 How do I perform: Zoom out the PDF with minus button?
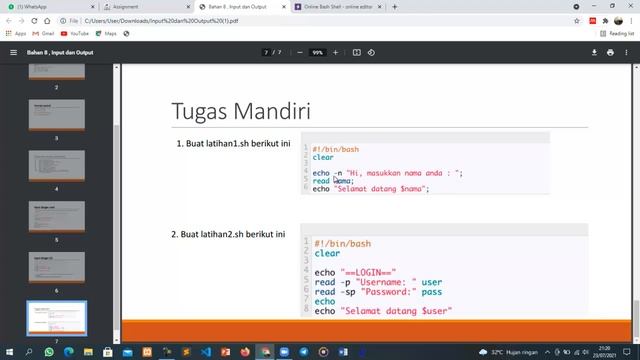(x=300, y=53)
